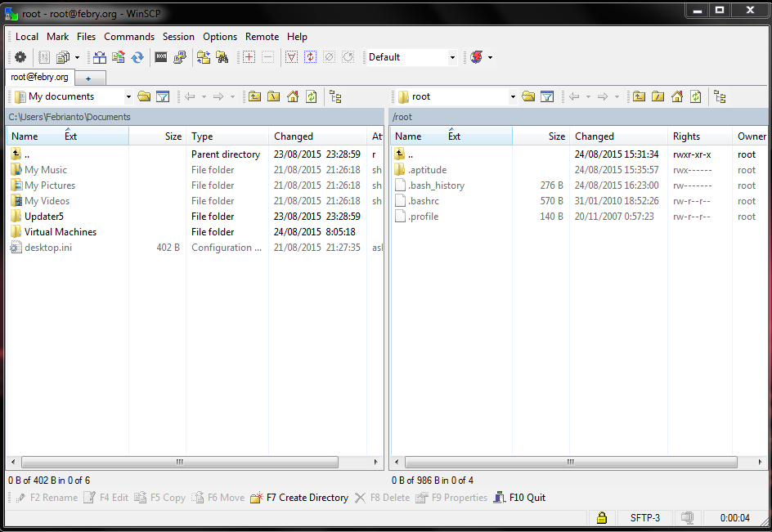Go to remote root directory icon
The image size is (772, 532).
658,96
